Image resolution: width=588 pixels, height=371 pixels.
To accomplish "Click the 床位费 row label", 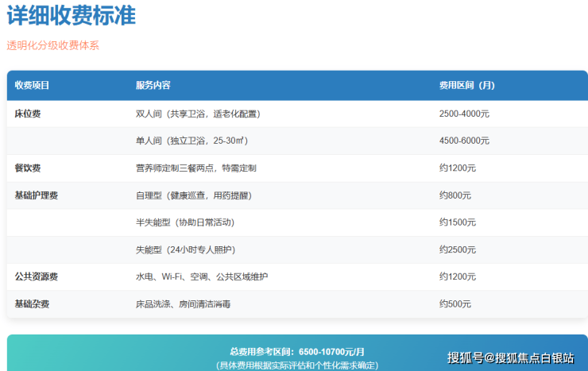I will (28, 114).
